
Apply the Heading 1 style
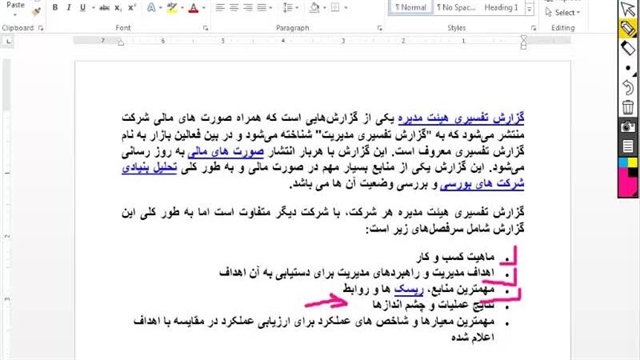501,7
